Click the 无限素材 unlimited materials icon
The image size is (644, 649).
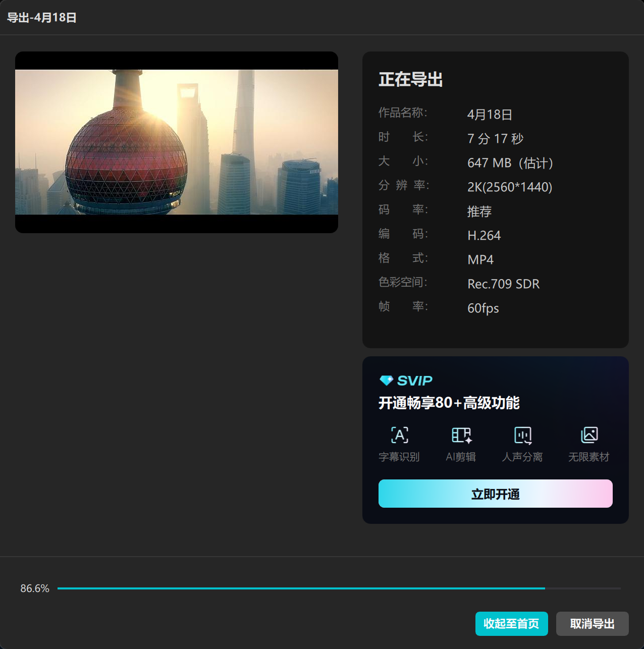pos(588,435)
